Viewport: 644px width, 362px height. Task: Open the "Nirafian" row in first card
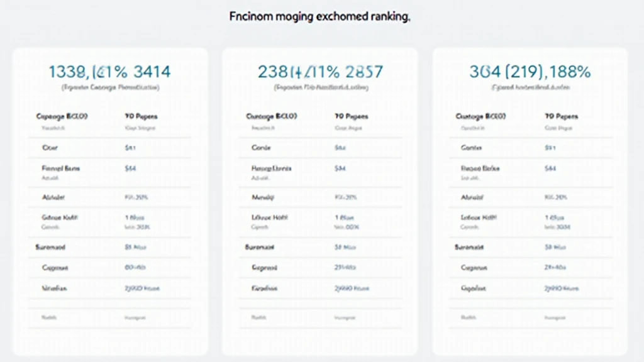click(x=54, y=288)
